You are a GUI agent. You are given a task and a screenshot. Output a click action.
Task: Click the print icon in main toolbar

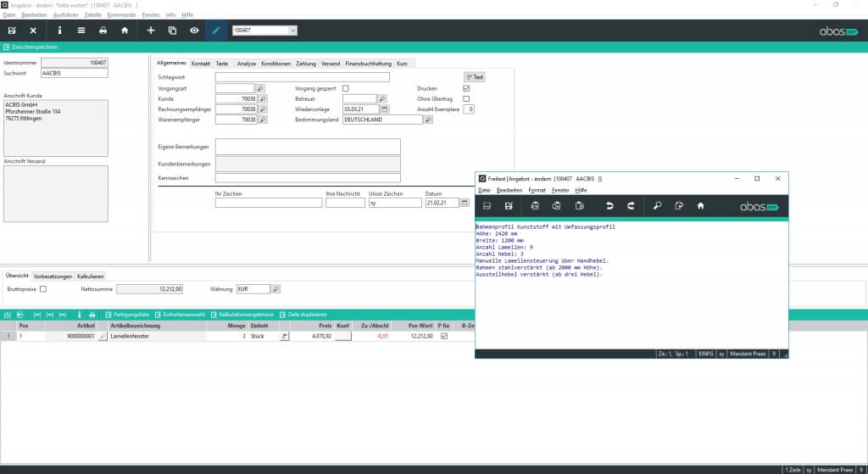(103, 31)
